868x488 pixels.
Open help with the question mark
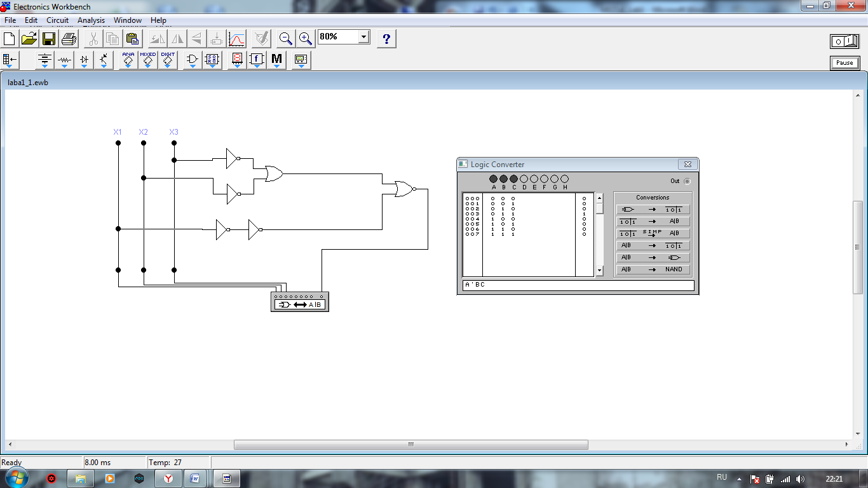[x=386, y=39]
